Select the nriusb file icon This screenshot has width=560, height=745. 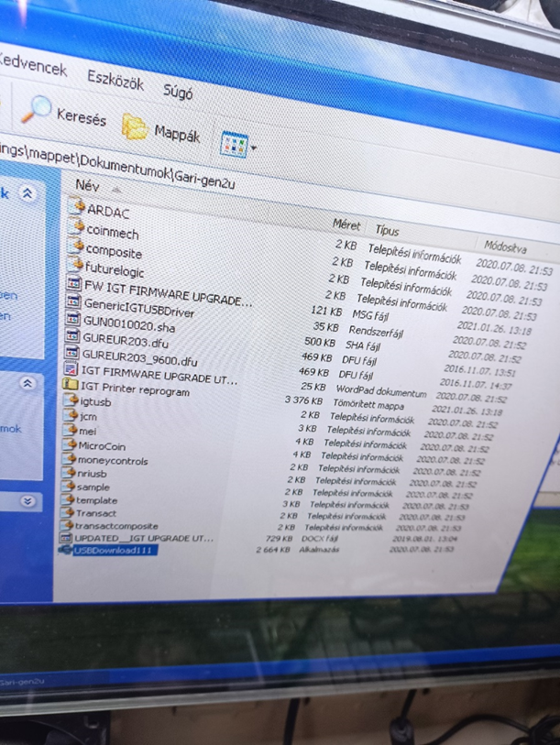pyautogui.click(x=69, y=473)
